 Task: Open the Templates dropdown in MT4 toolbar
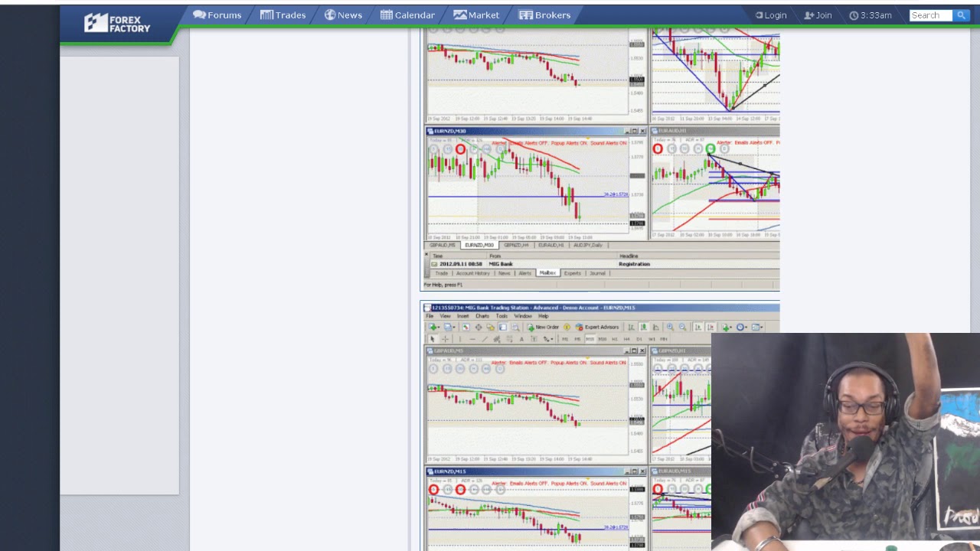(757, 328)
